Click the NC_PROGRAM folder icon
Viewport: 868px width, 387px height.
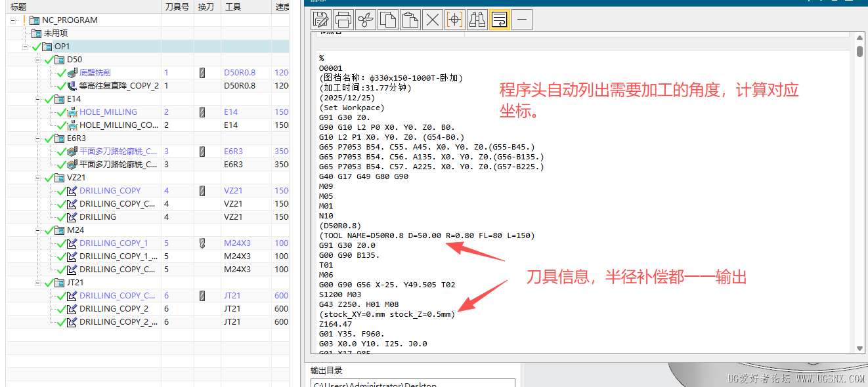pyautogui.click(x=34, y=20)
